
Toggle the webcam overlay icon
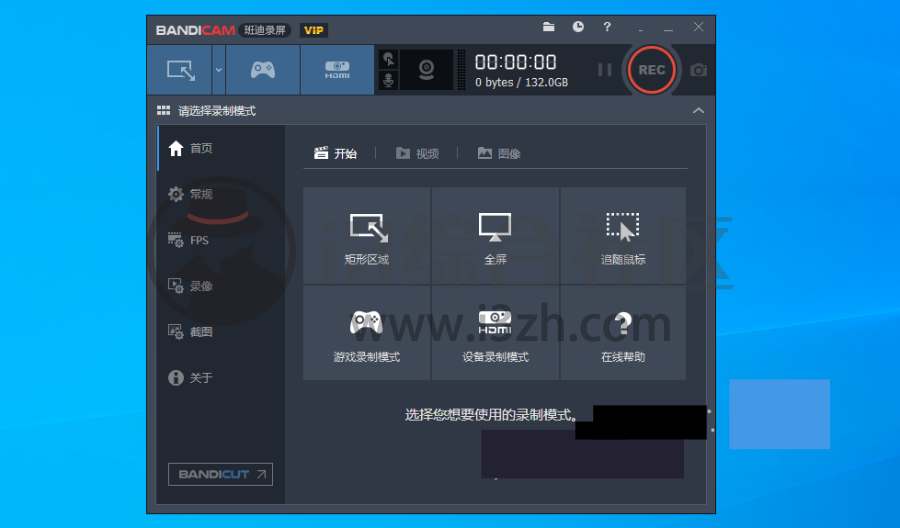(426, 70)
